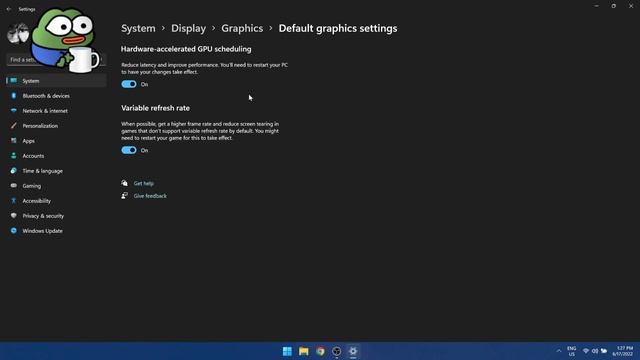
Task: Click the Settings gear taskbar icon
Action: click(353, 351)
